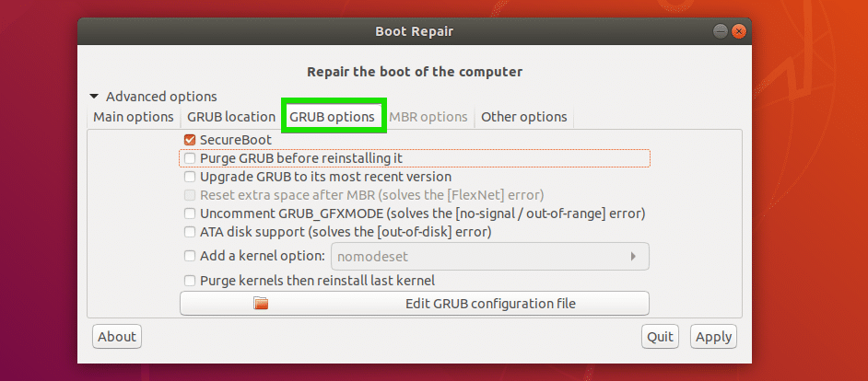This screenshot has width=868, height=381.
Task: Click the Apply button
Action: pyautogui.click(x=713, y=337)
